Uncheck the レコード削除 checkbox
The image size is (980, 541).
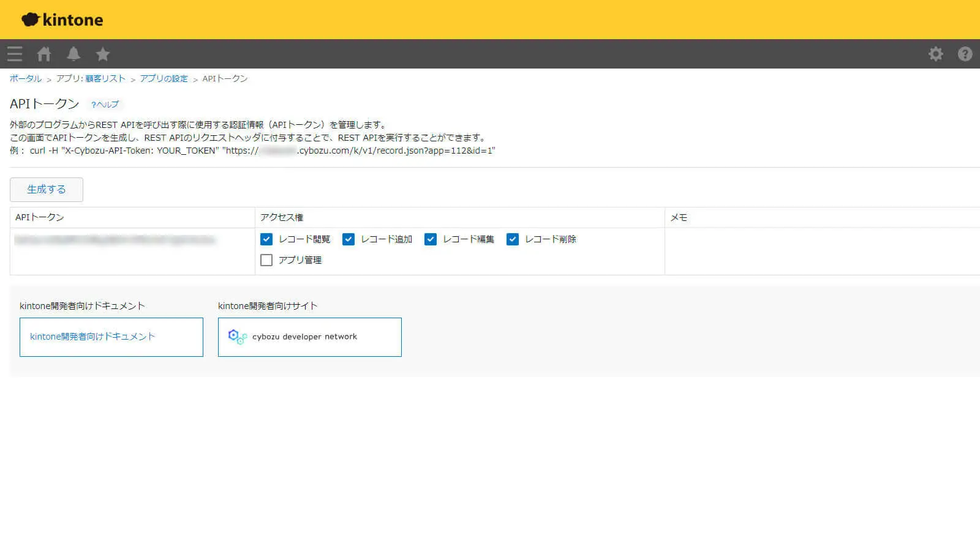tap(513, 239)
